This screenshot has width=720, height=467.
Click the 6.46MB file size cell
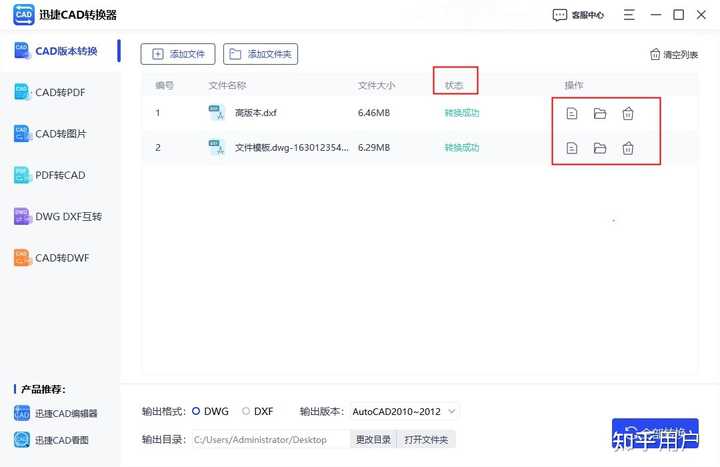click(374, 113)
